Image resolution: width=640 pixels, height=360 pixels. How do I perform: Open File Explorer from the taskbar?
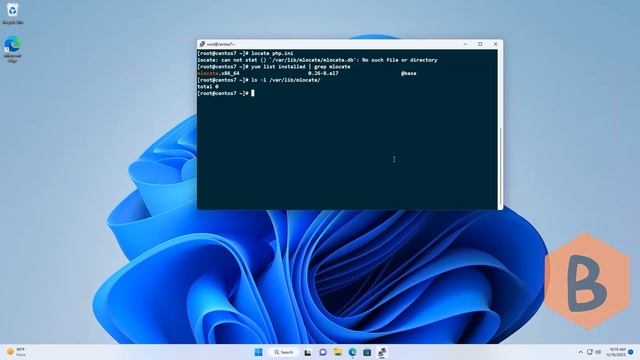click(x=338, y=352)
